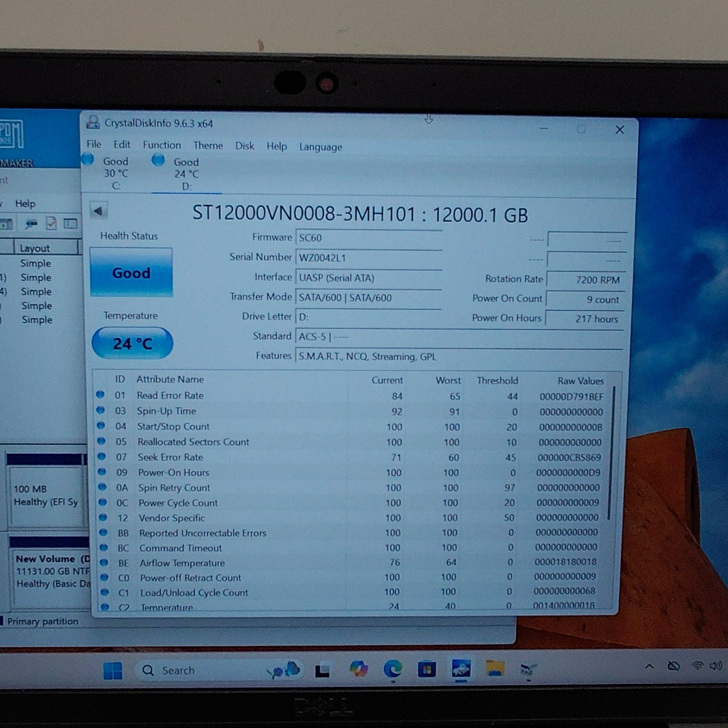Click the Current column header
The width and height of the screenshot is (728, 728).
point(387,380)
